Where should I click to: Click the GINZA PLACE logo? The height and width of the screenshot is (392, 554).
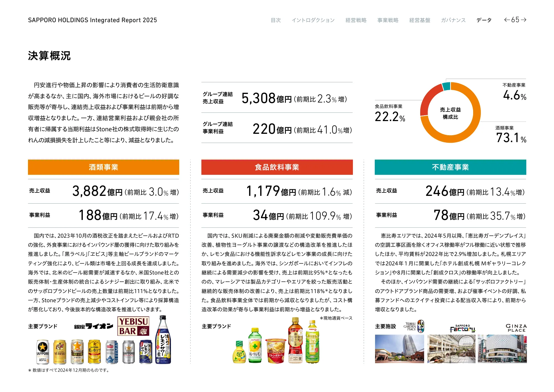[516, 328]
